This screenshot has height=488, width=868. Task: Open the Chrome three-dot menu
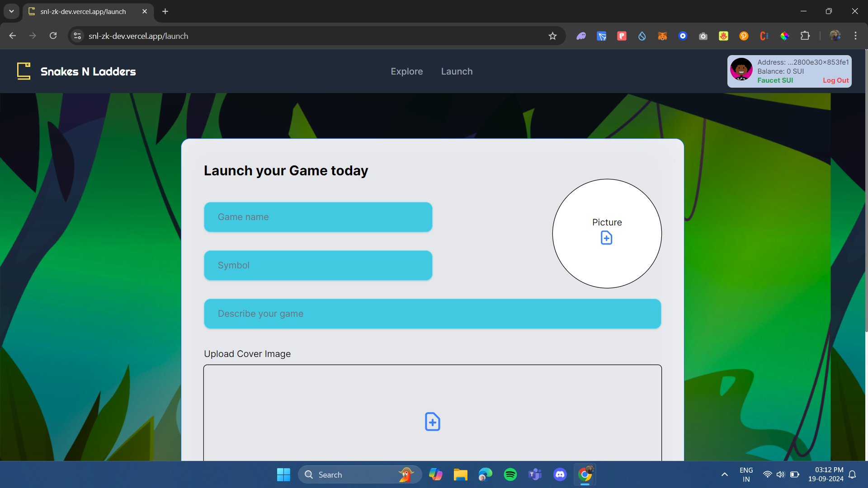(x=856, y=36)
